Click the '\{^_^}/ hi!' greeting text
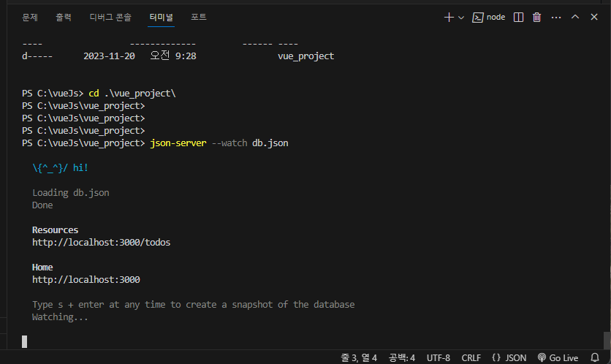 click(x=61, y=168)
